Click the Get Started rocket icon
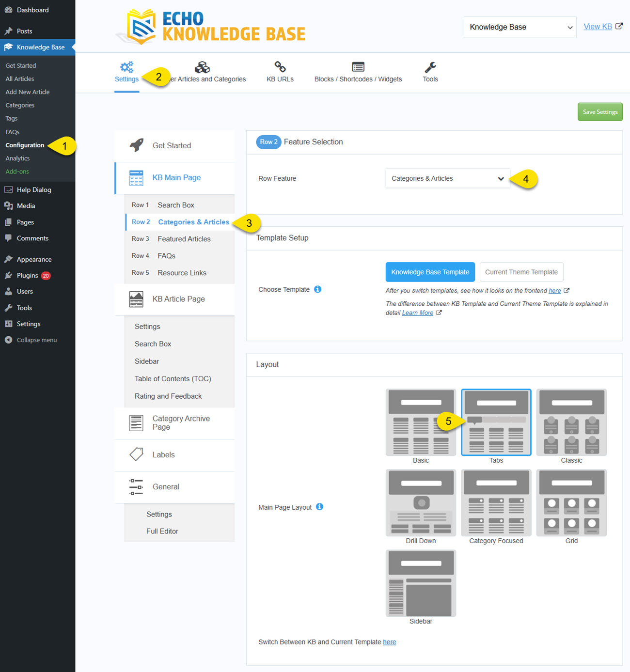Image resolution: width=630 pixels, height=672 pixels. click(x=136, y=145)
